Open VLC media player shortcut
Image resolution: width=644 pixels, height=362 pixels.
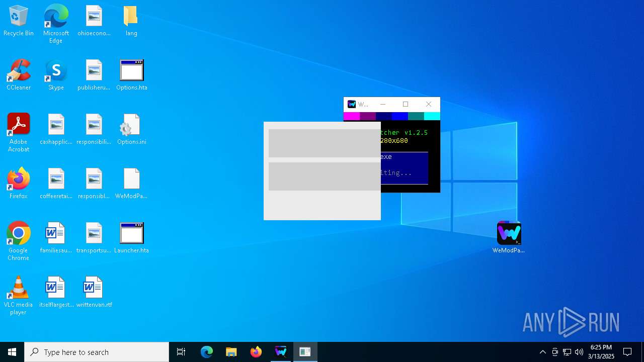tap(19, 296)
